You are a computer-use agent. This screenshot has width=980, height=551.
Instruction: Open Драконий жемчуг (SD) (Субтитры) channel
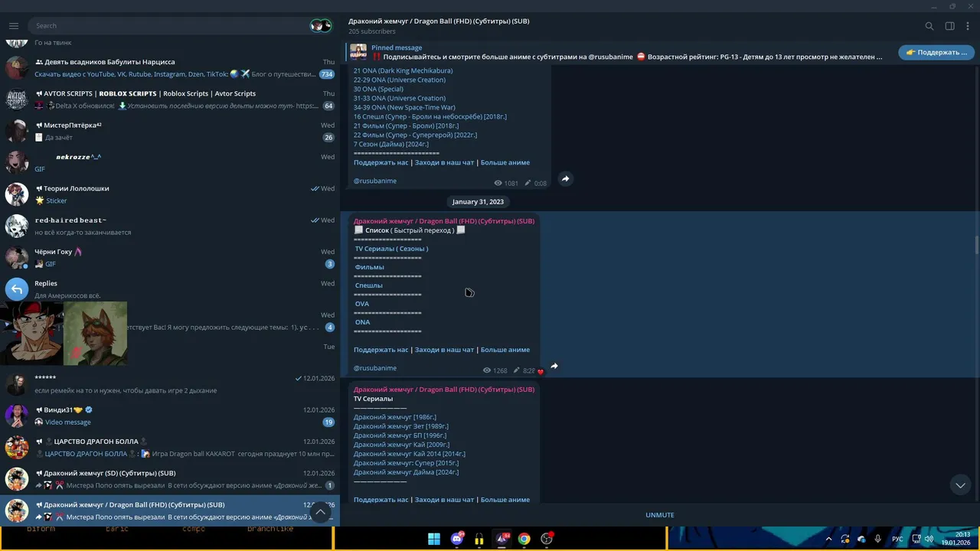point(170,479)
